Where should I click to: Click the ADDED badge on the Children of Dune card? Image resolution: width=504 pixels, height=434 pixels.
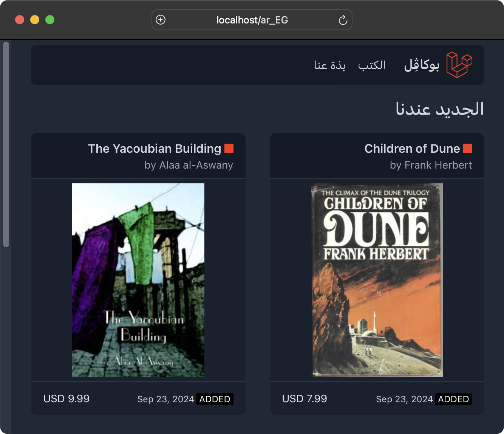pos(453,399)
